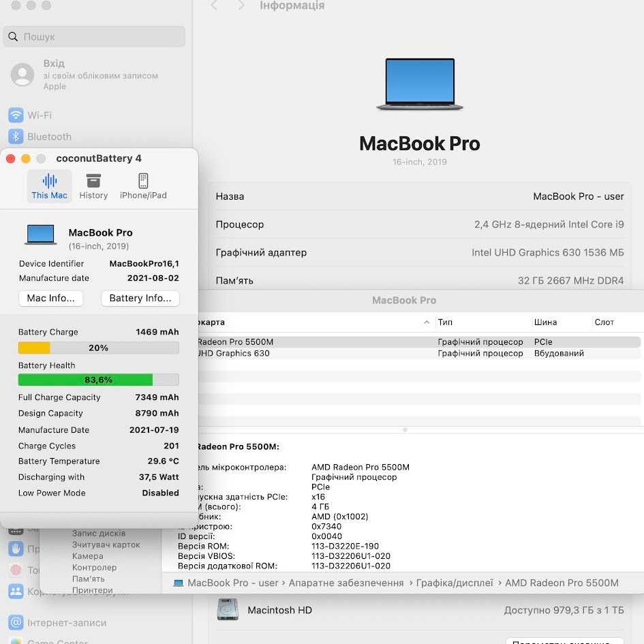This screenshot has width=644, height=644.
Task: Click AMD Radeon Pro 5500M in path bar
Action: [562, 583]
